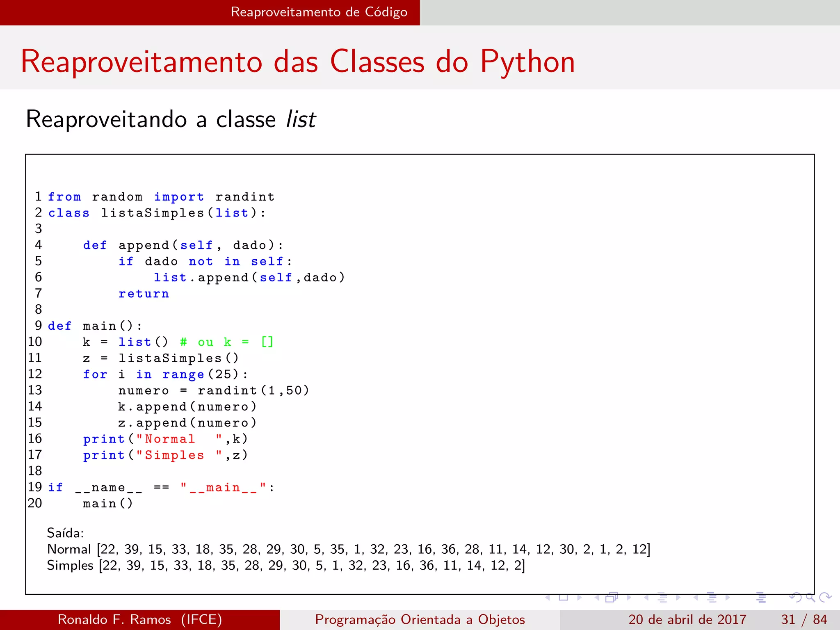The height and width of the screenshot is (630, 840).
Task: Click the 'Normal [22, 39, 15...' output line
Action: (349, 550)
